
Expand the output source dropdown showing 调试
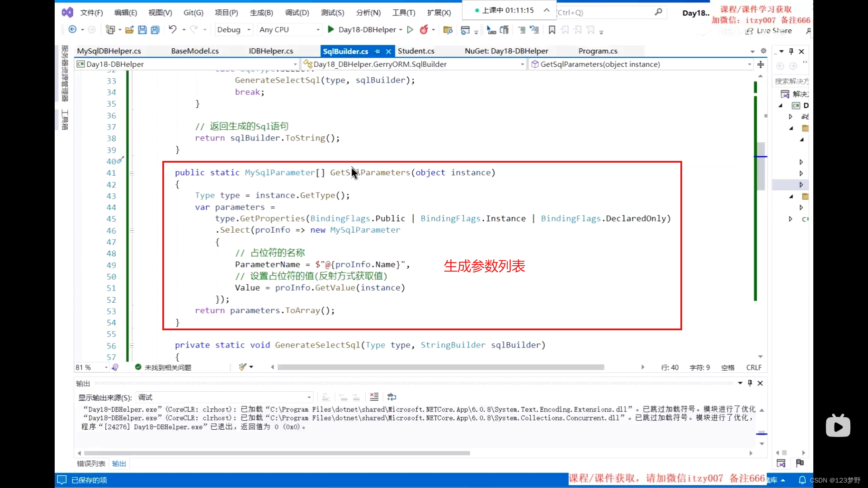pyautogui.click(x=309, y=398)
